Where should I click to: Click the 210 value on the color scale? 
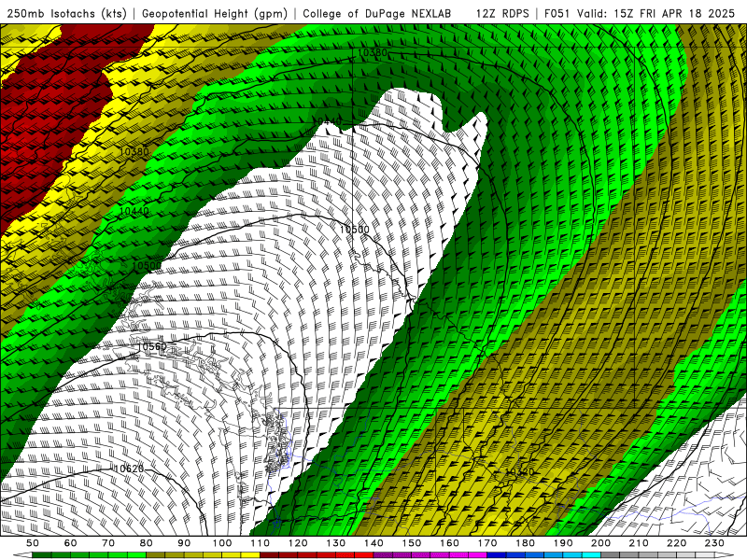click(x=640, y=543)
